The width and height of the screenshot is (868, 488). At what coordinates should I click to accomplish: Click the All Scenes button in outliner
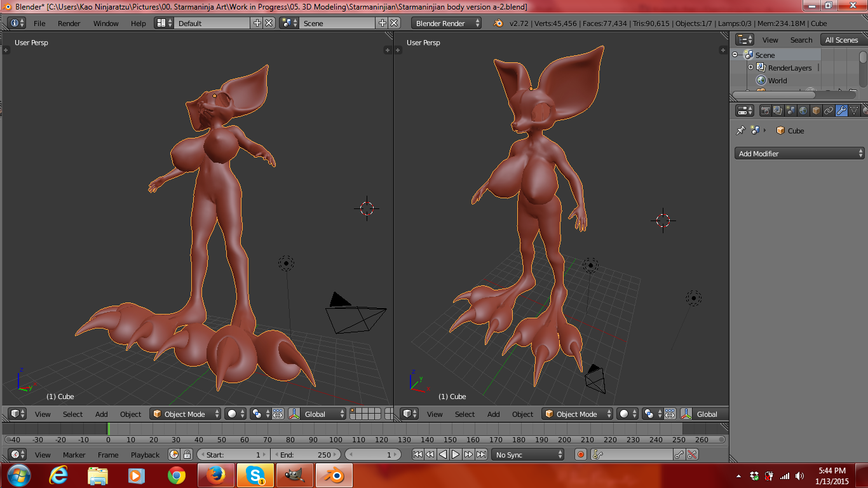pos(841,39)
